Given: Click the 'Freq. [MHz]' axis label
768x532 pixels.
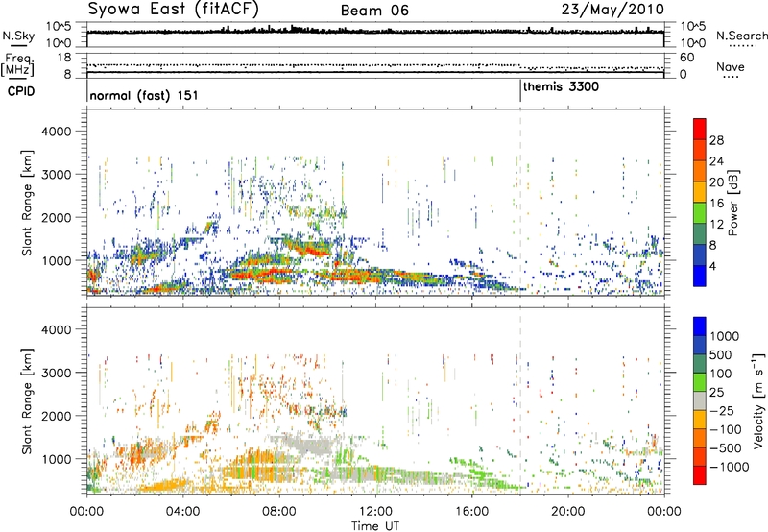Looking at the screenshot, I should click(x=17, y=64).
